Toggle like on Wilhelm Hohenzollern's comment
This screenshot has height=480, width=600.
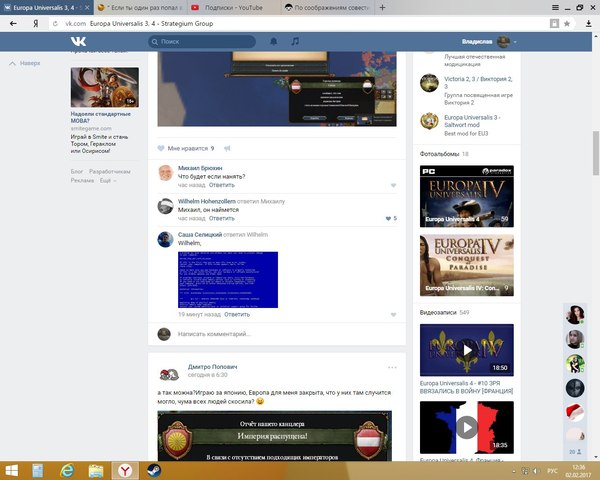(x=389, y=218)
